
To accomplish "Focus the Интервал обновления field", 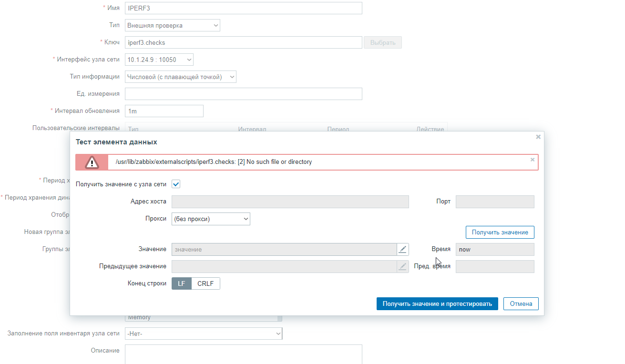I will [164, 111].
